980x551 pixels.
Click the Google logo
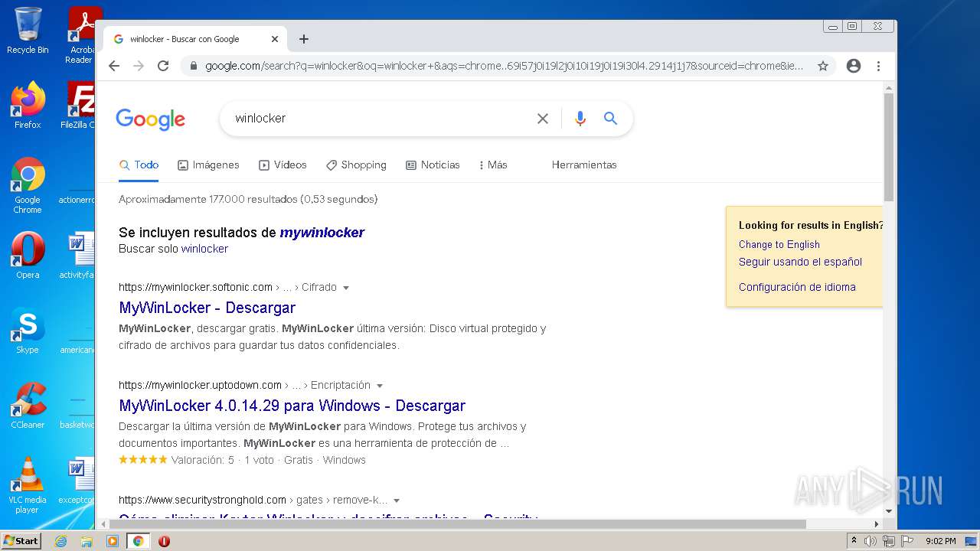pyautogui.click(x=151, y=119)
